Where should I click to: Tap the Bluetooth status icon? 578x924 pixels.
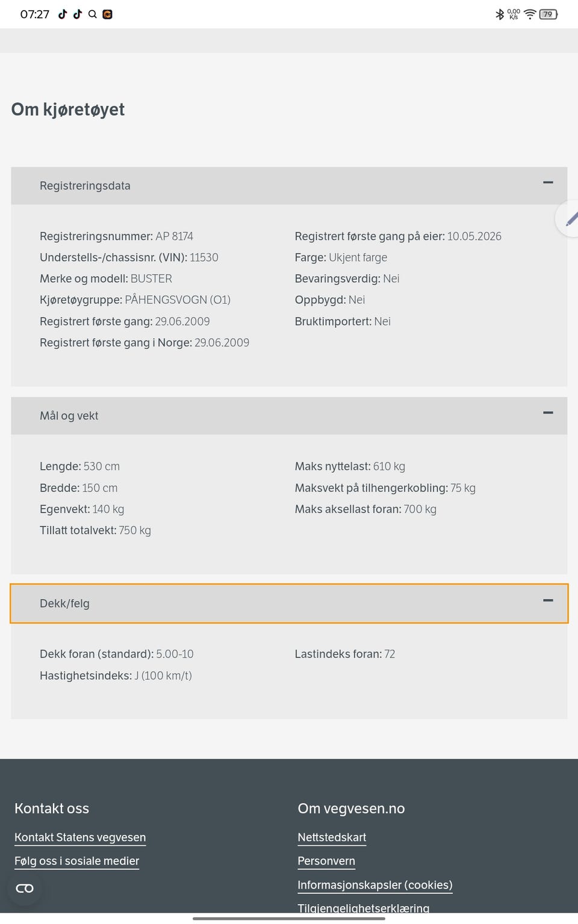point(499,14)
